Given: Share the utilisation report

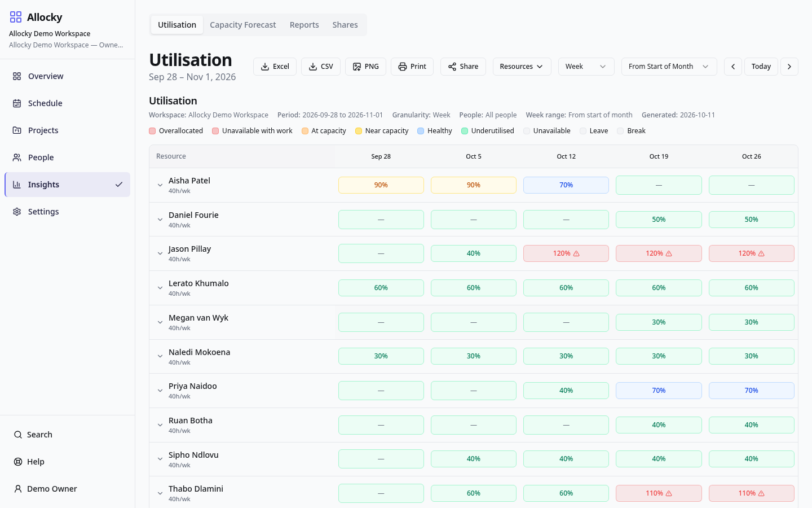Looking at the screenshot, I should (x=463, y=67).
